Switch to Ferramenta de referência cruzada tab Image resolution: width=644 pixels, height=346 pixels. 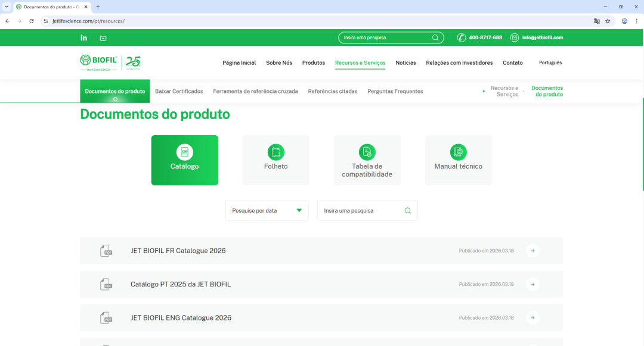(255, 92)
